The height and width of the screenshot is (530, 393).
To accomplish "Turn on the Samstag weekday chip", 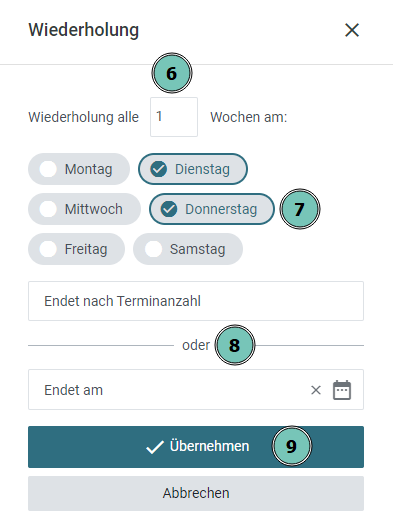I will pyautogui.click(x=188, y=249).
